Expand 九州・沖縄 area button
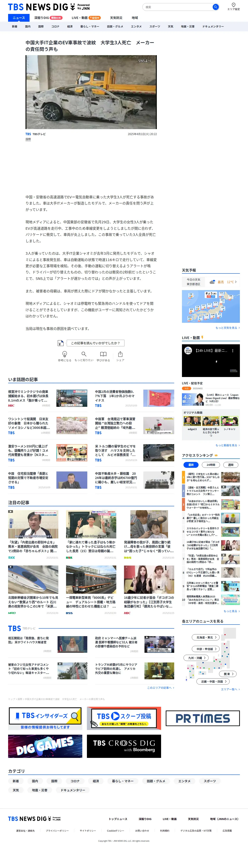 (x=196, y=658)
